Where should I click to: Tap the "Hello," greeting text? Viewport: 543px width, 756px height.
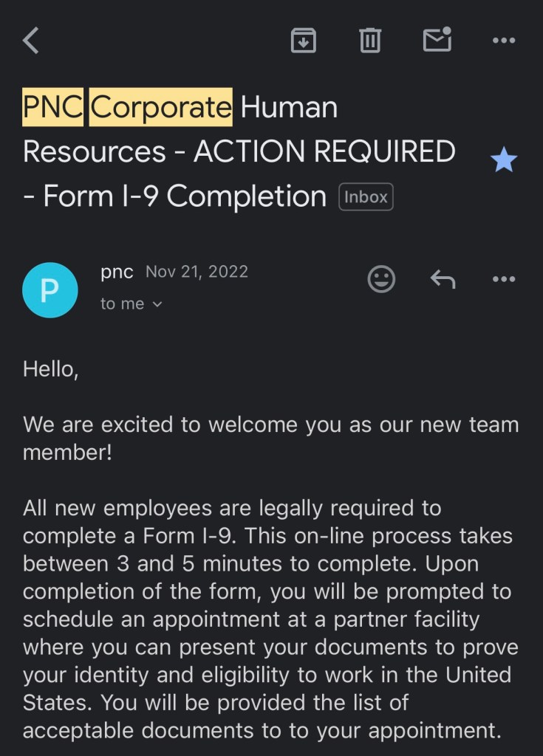(51, 368)
